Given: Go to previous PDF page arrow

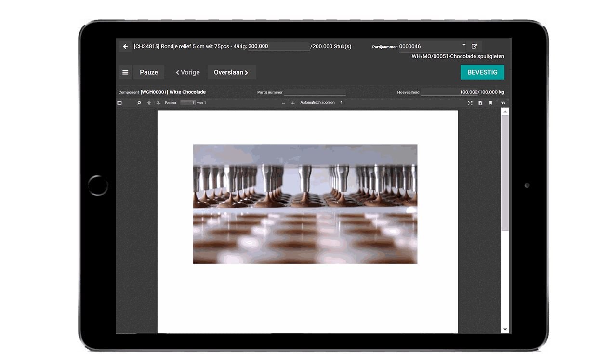Looking at the screenshot, I should coord(149,103).
